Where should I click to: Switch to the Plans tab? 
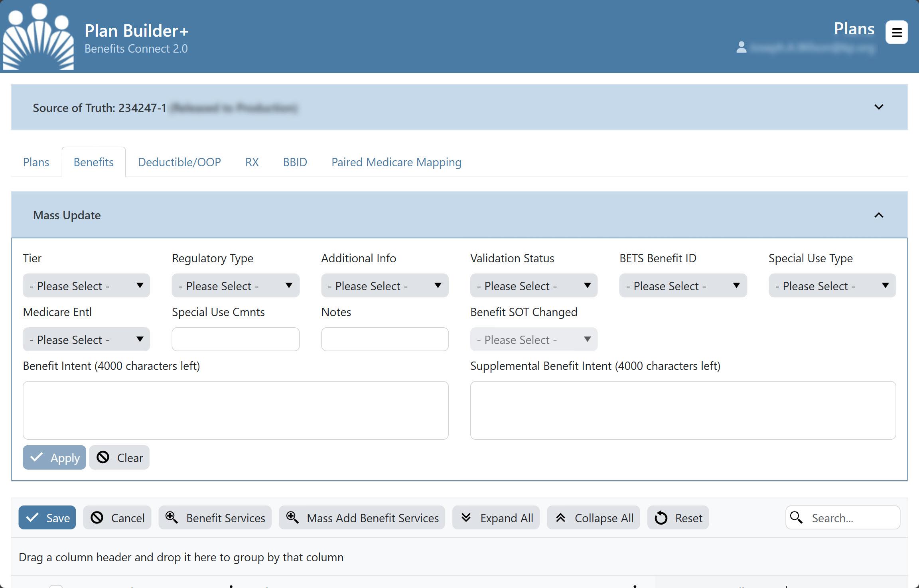pos(36,161)
